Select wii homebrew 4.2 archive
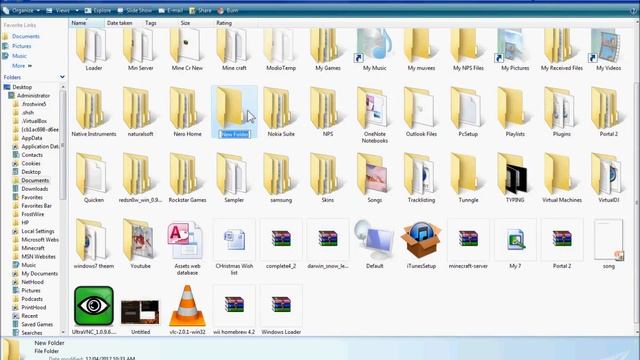Viewport: 640px width, 360px height. pyautogui.click(x=234, y=310)
